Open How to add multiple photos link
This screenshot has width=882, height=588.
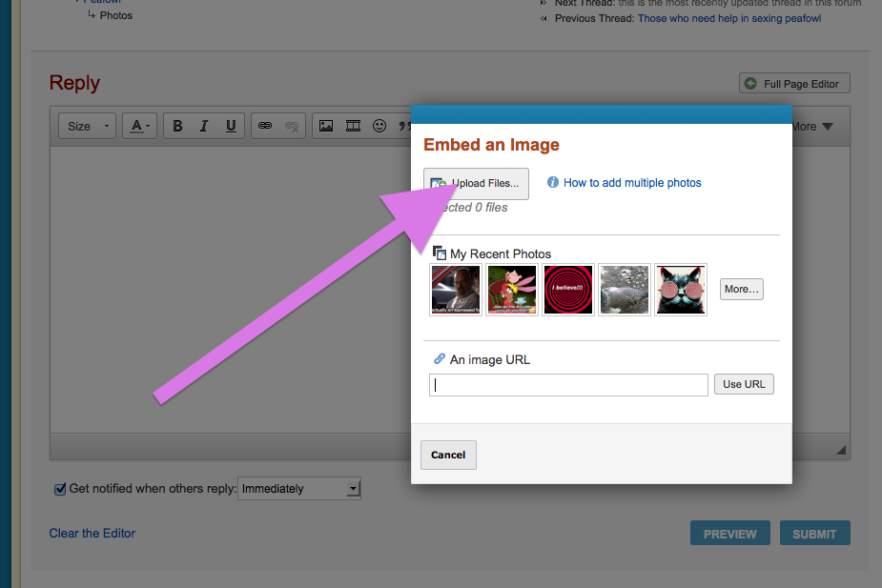click(631, 183)
